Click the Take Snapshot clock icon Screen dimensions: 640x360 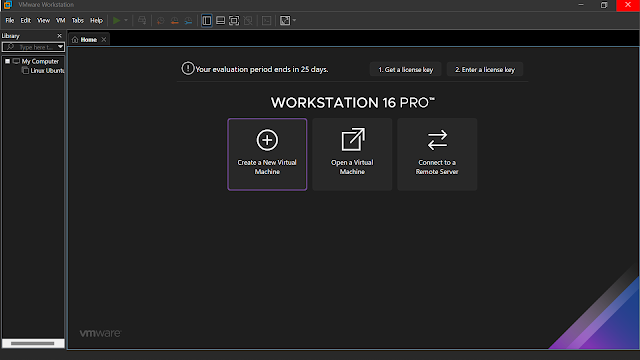tap(161, 20)
